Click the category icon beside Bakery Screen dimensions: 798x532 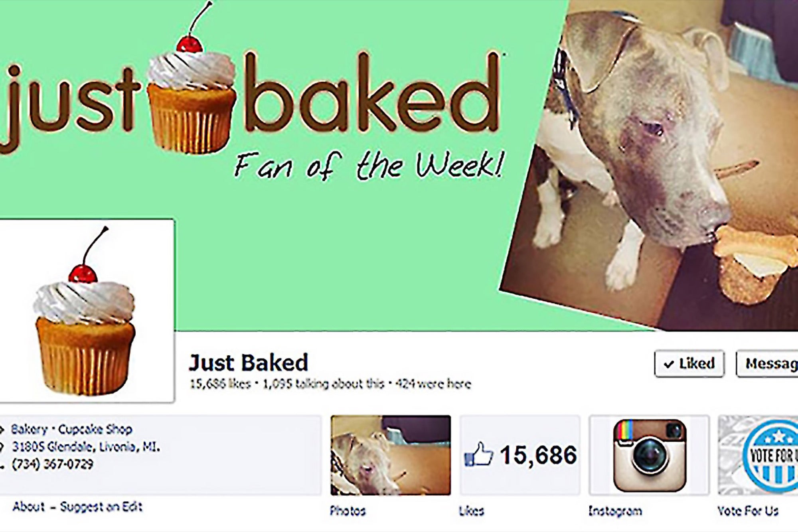2,430
